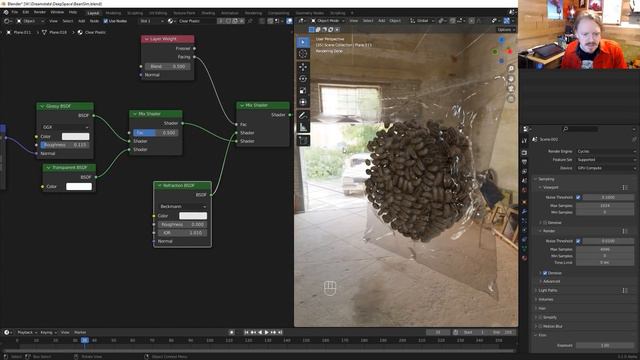Open the timeline Playback menu button
The image size is (640, 360).
(27, 332)
